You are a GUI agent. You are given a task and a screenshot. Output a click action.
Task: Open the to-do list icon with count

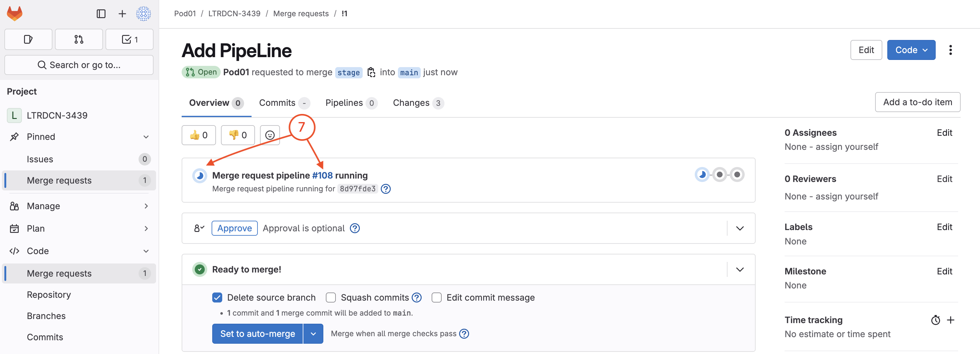pos(129,39)
